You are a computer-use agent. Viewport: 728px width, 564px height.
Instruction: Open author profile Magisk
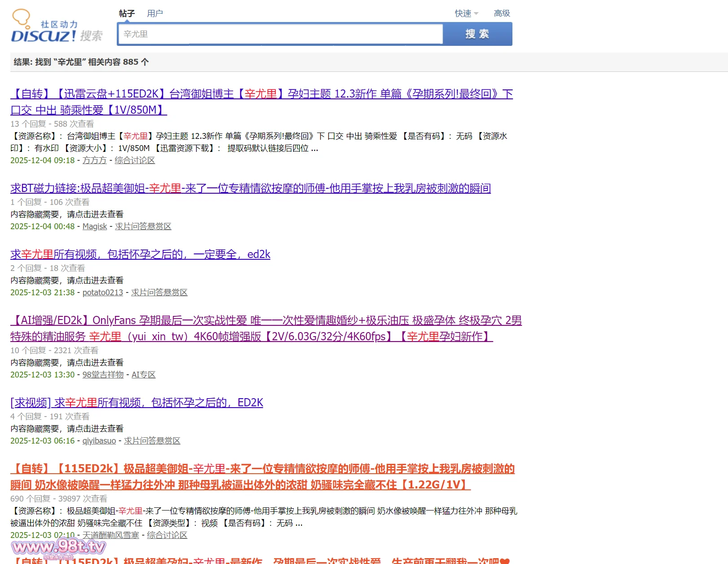point(95,226)
